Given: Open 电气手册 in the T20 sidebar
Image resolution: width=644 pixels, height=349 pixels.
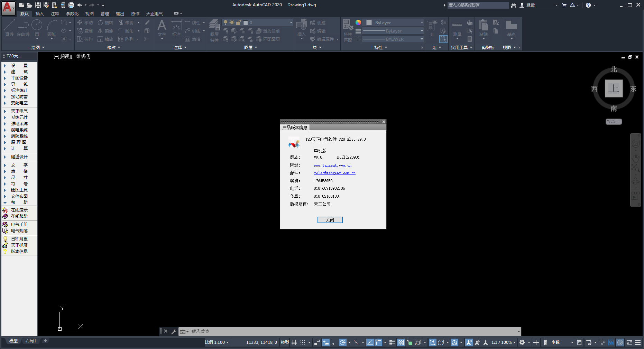Looking at the screenshot, I should 19,225.
